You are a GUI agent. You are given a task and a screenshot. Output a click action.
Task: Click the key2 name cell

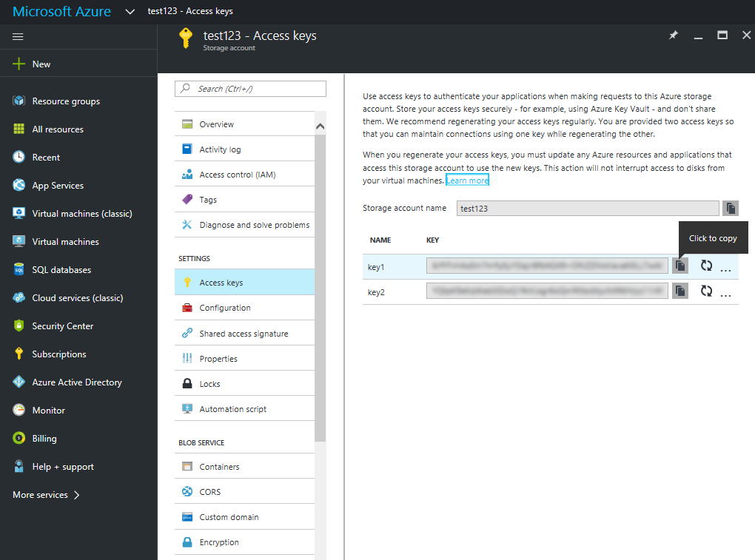coord(376,292)
